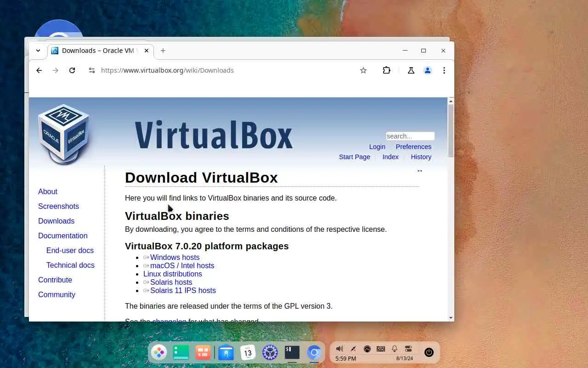
Task: Open the Index link
Action: 390,157
